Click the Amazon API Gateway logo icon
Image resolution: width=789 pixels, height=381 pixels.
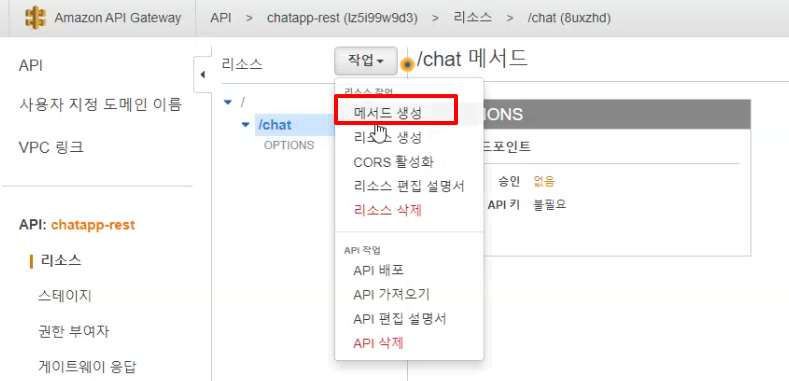point(35,18)
